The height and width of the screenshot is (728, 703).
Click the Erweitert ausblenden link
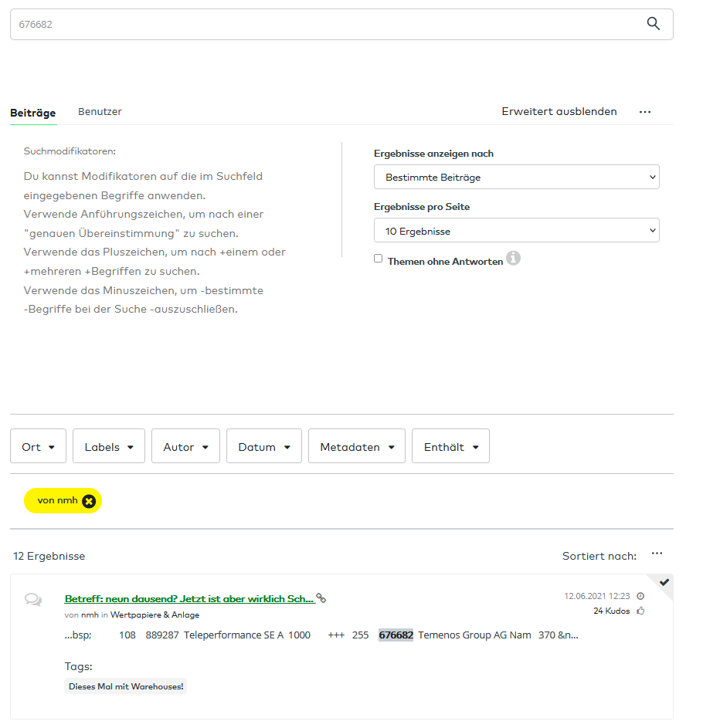pos(559,111)
